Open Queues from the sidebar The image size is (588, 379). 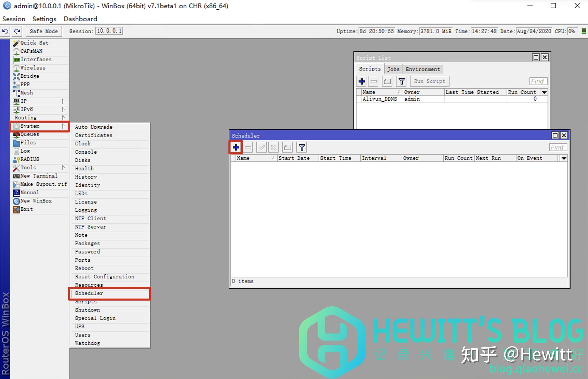[x=40, y=134]
